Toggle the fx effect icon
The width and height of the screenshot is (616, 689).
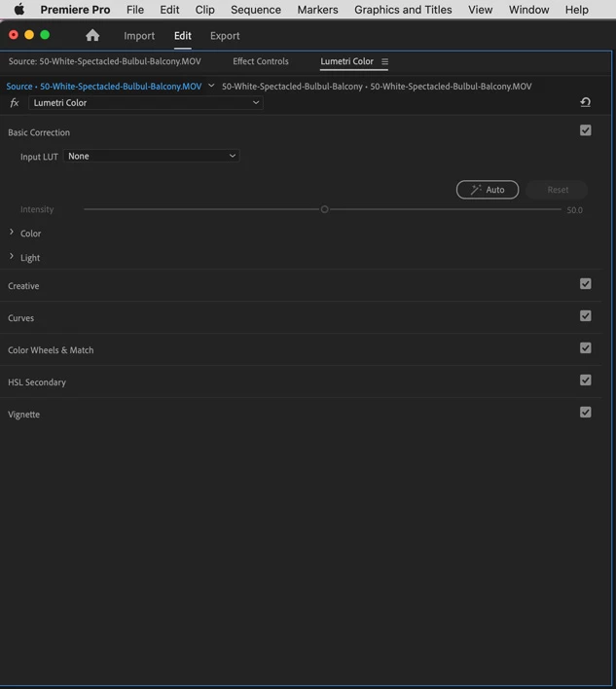pyautogui.click(x=15, y=103)
